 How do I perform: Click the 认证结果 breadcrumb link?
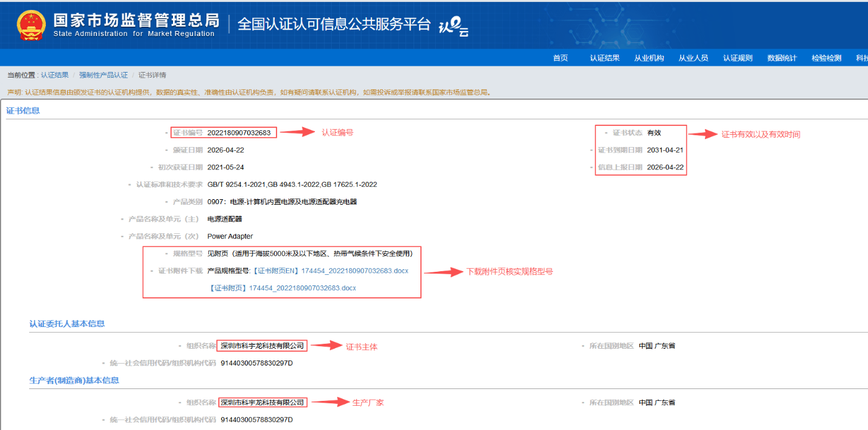click(x=55, y=75)
